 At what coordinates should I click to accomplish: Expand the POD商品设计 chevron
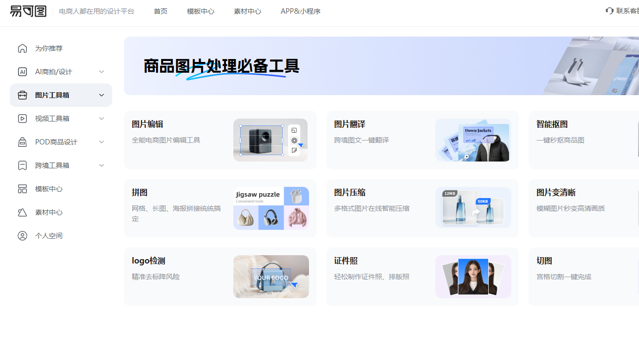pos(102,142)
